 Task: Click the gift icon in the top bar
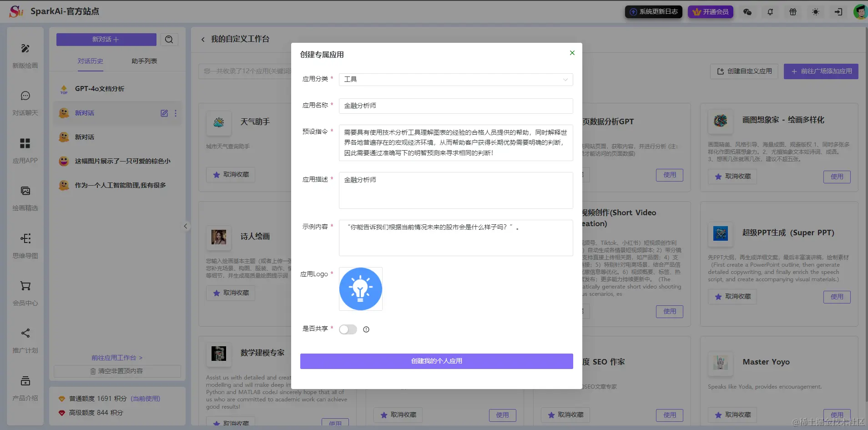coord(793,12)
